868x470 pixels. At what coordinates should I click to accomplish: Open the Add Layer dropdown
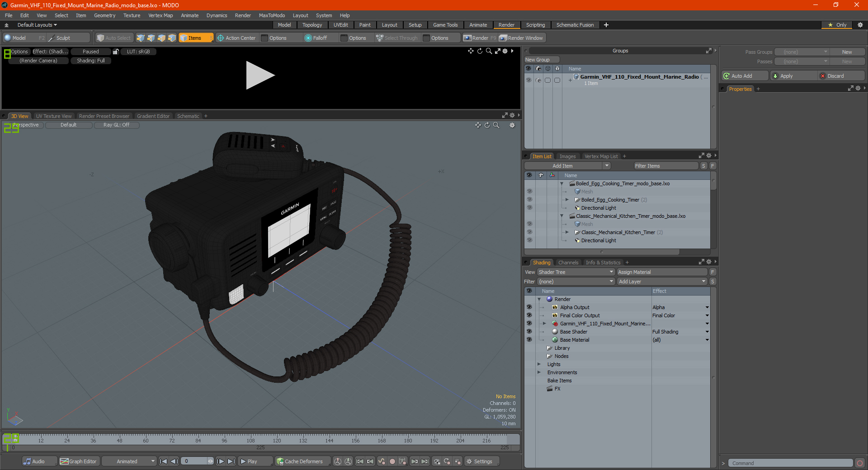(662, 282)
